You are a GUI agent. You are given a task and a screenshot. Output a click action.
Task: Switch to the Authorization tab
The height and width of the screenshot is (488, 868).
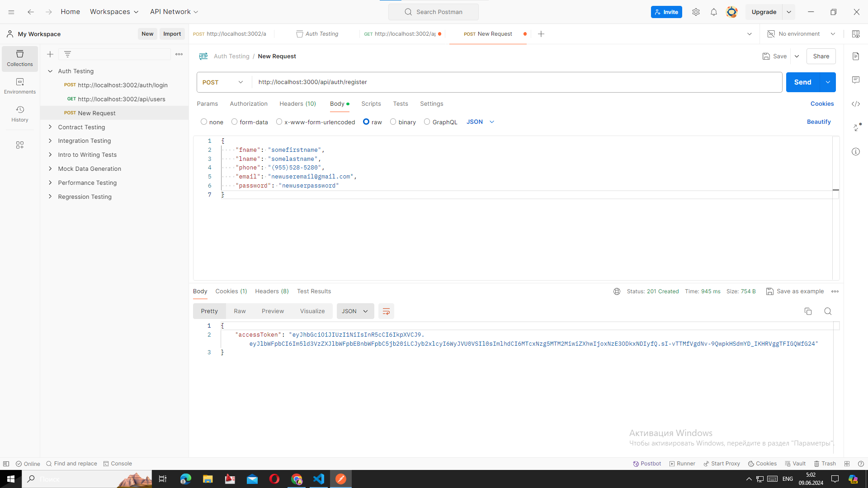pos(249,104)
